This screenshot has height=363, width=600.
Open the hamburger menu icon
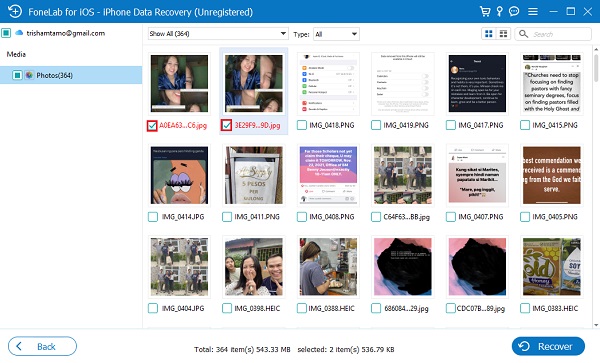(533, 12)
